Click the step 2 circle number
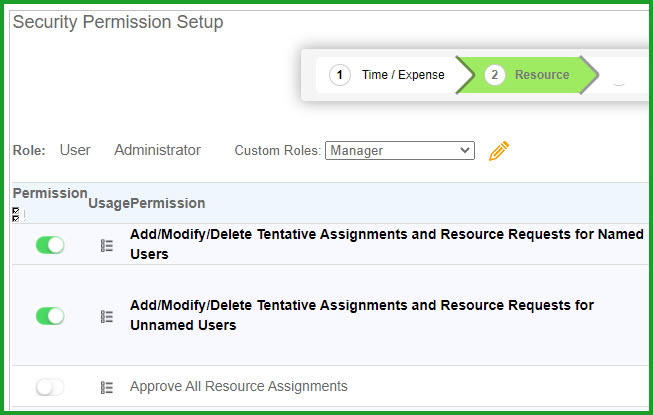 pyautogui.click(x=494, y=75)
